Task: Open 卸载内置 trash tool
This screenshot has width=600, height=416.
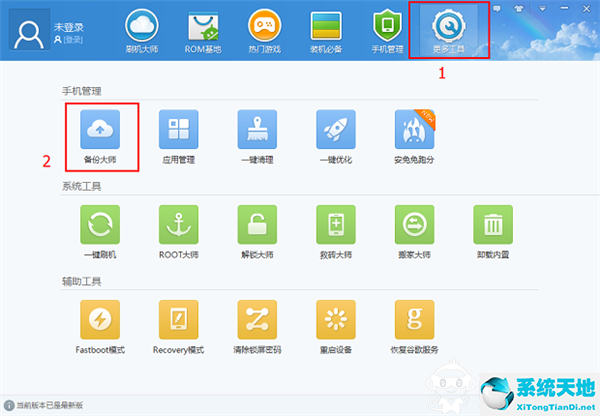Action: coord(493,232)
